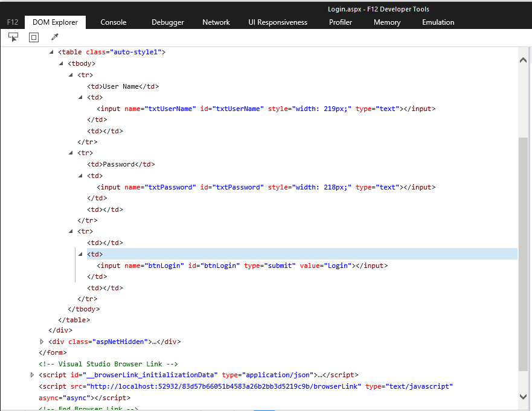Switch to the Emulation tab
The width and height of the screenshot is (532, 411).
438,22
